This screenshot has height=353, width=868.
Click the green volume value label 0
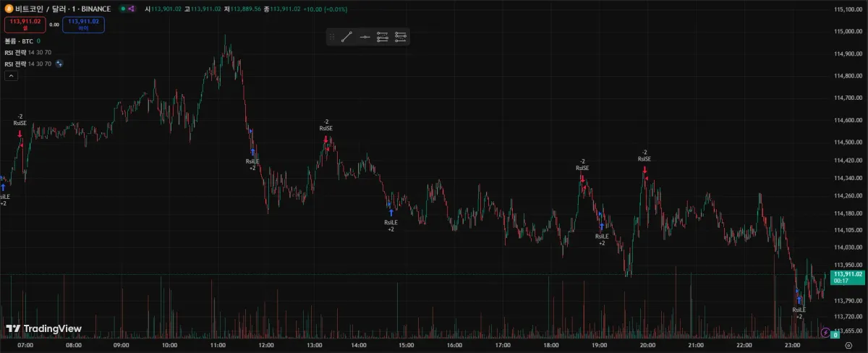835,335
